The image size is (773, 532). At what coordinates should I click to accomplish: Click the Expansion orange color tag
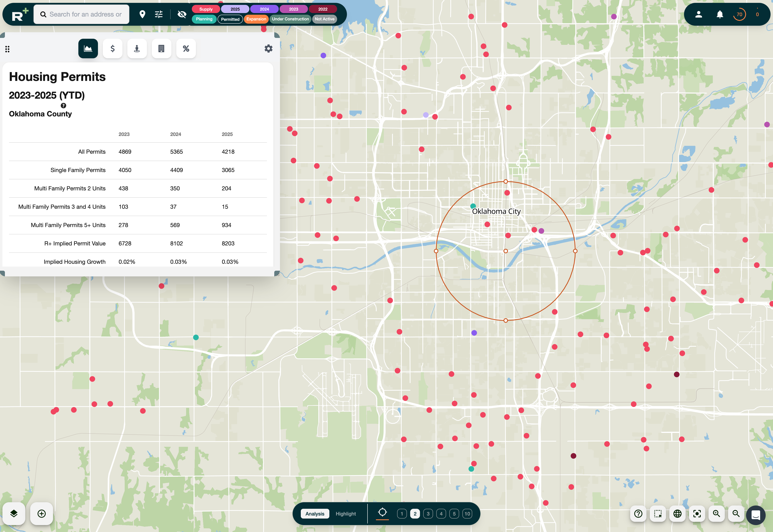pyautogui.click(x=256, y=19)
